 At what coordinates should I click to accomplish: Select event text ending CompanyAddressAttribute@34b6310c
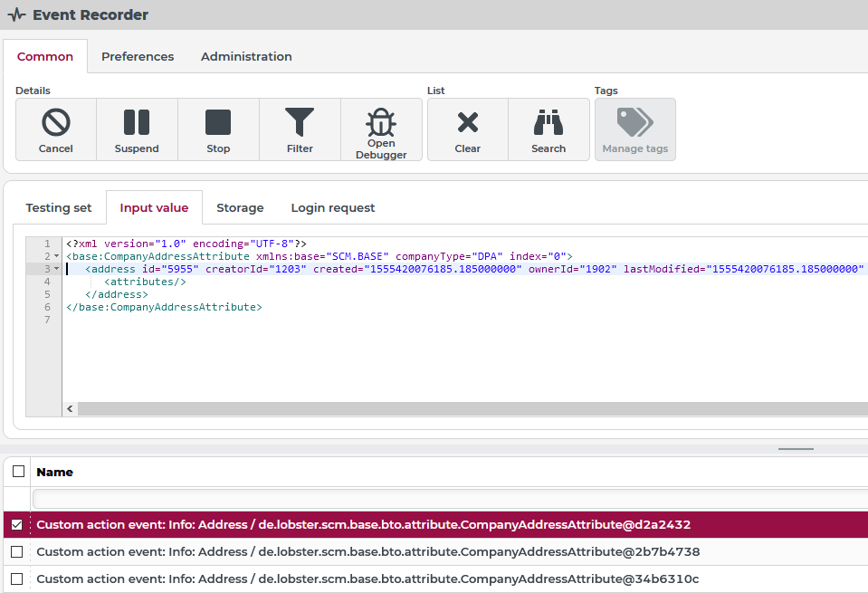tap(367, 579)
